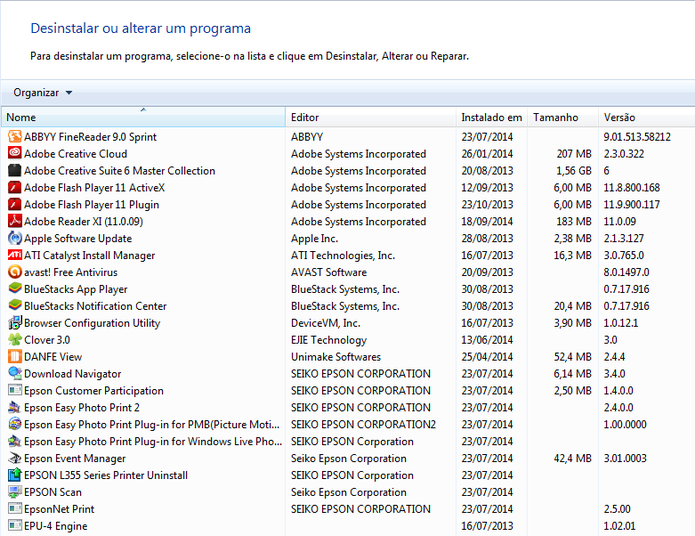Select the Epson Easy Photo Print PMB plug-in icon

(15, 424)
